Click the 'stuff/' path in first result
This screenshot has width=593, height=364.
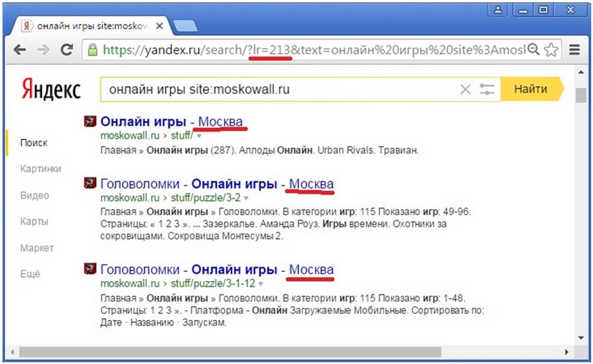point(182,136)
